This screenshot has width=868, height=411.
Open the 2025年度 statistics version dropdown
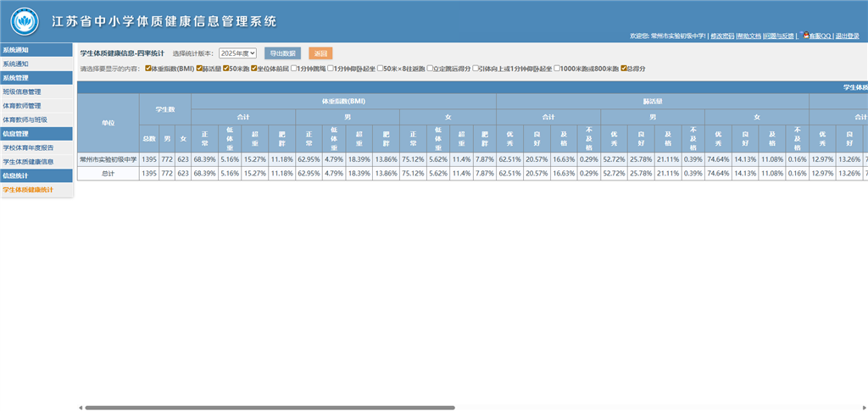pyautogui.click(x=237, y=53)
